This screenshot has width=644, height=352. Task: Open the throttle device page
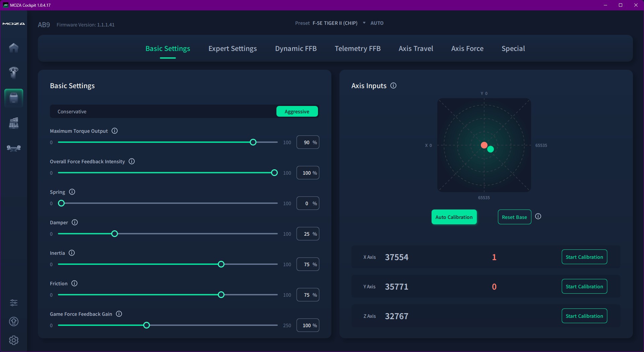click(13, 123)
